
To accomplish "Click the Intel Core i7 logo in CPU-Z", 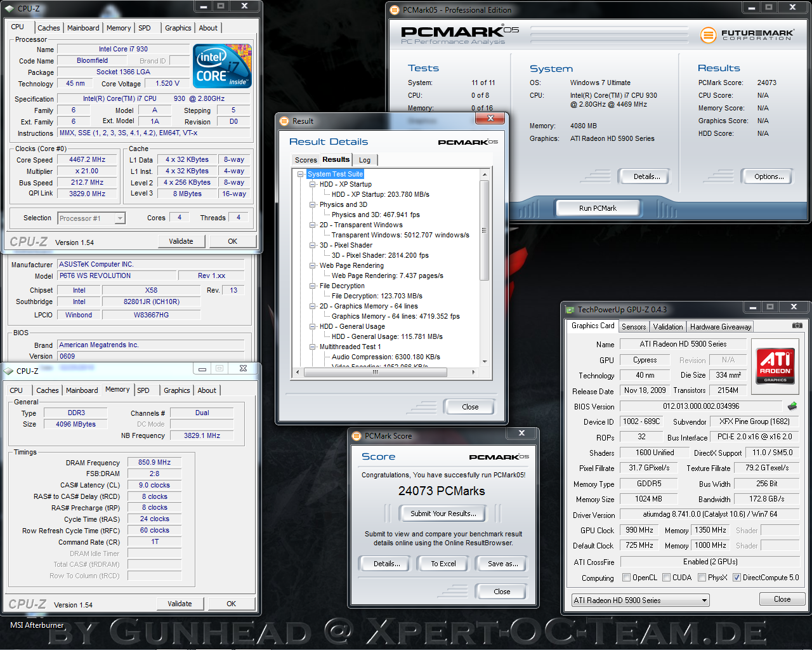I will (223, 65).
